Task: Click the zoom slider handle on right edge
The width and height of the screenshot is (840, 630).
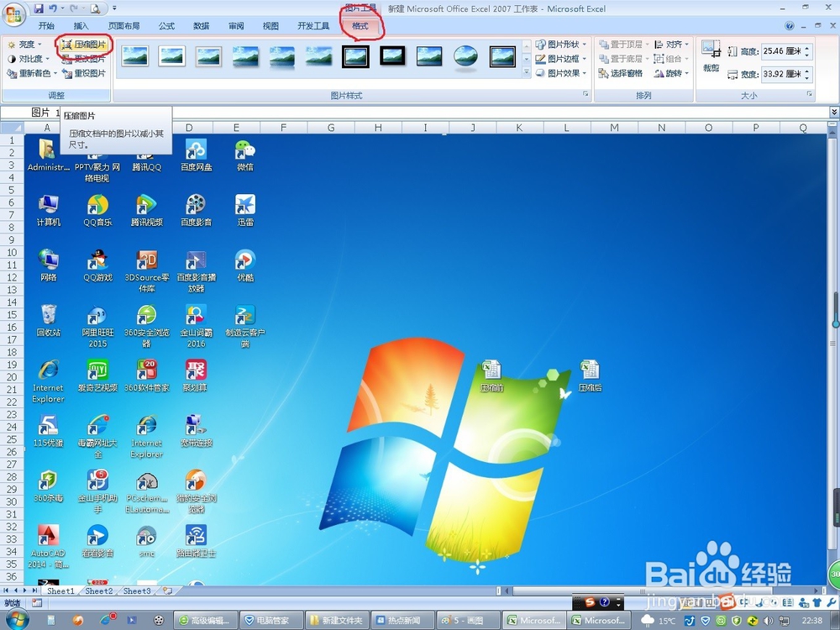Action: 835,323
